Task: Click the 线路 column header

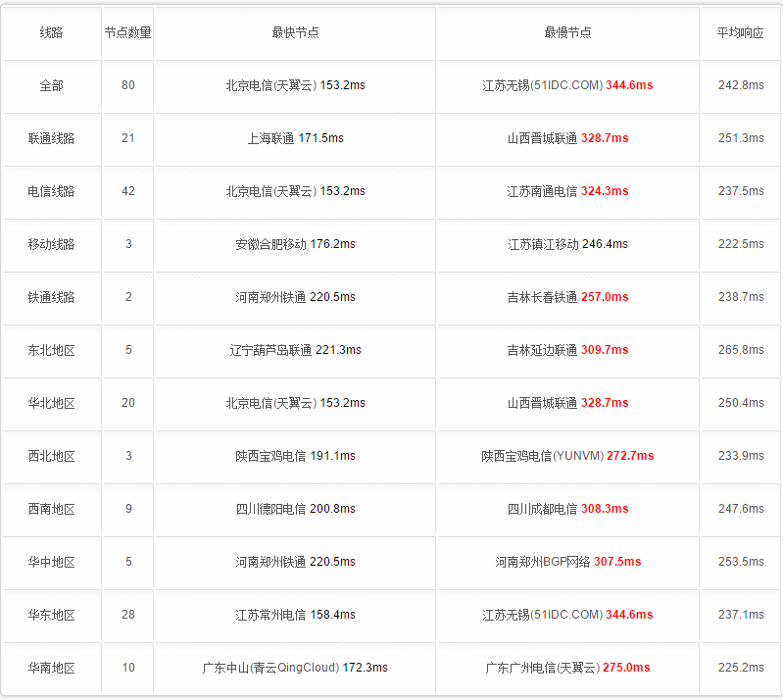Action: click(x=51, y=32)
